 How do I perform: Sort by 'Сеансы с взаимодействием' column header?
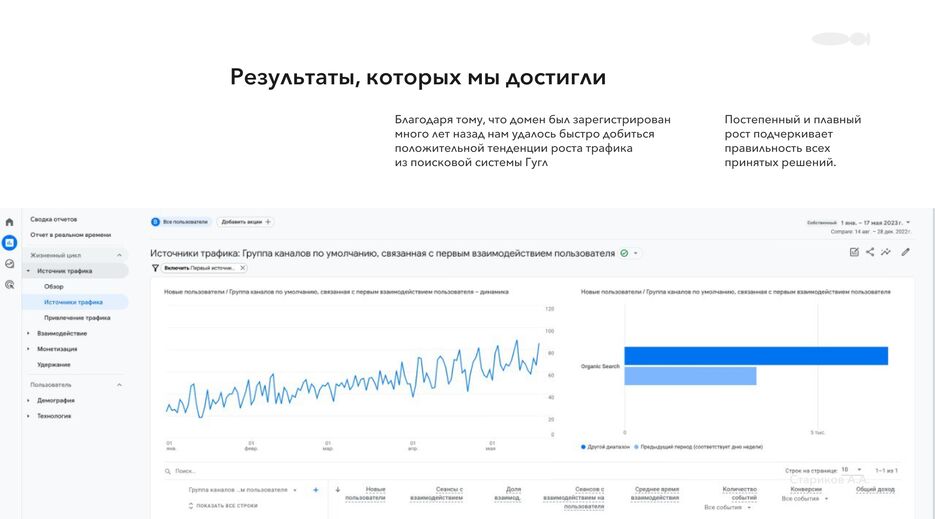click(x=436, y=493)
